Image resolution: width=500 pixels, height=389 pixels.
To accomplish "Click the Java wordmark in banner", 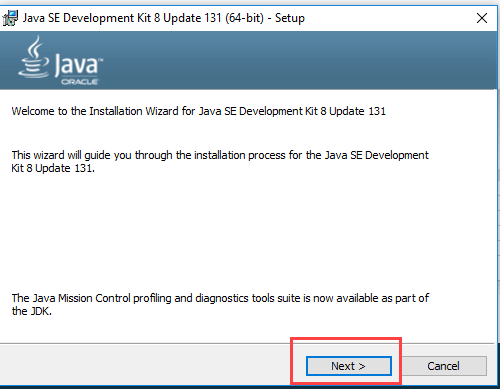I will (x=77, y=64).
